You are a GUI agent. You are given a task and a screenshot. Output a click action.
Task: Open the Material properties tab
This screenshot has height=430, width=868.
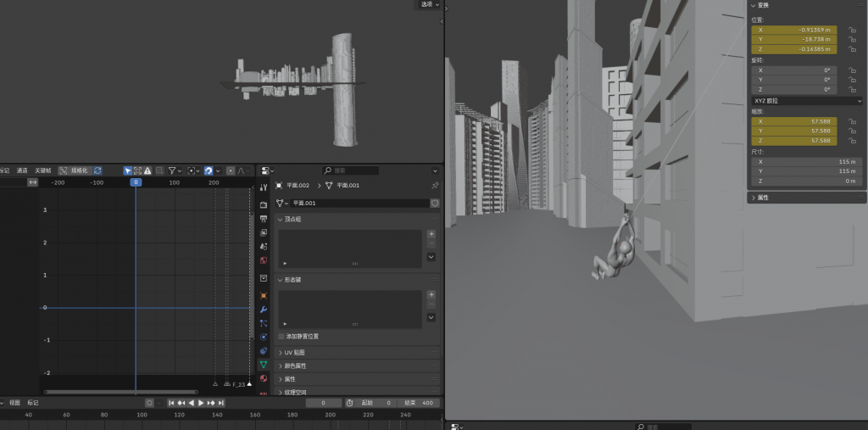[x=264, y=378]
